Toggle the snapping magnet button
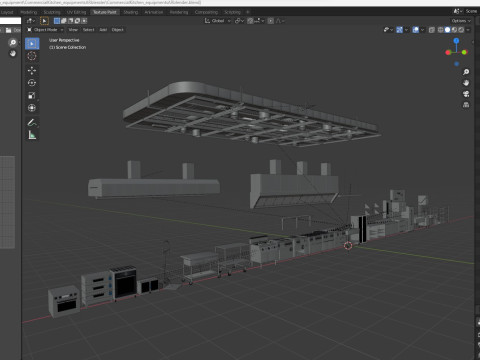The image size is (480, 360). (x=250, y=21)
